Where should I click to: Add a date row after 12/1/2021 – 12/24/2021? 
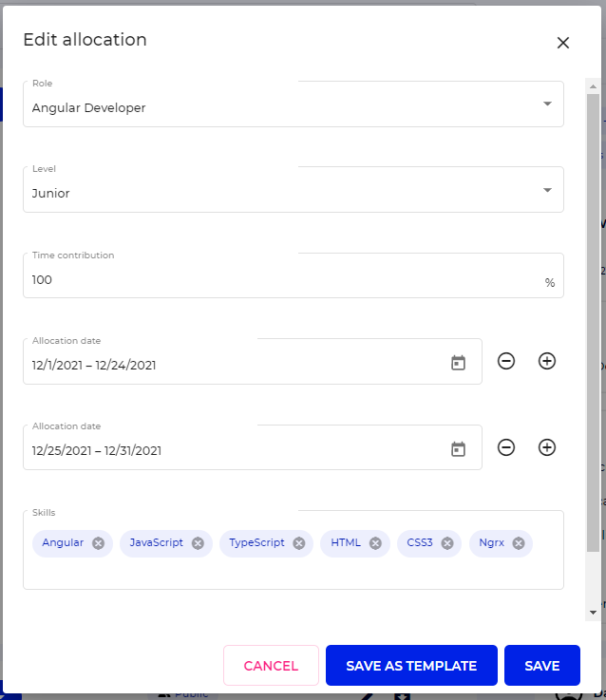pyautogui.click(x=546, y=361)
